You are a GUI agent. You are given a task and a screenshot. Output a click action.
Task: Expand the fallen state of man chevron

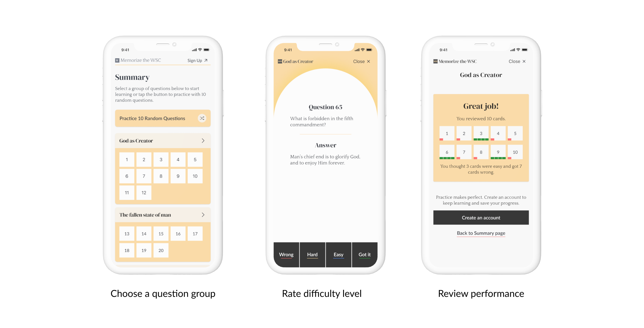(x=204, y=215)
